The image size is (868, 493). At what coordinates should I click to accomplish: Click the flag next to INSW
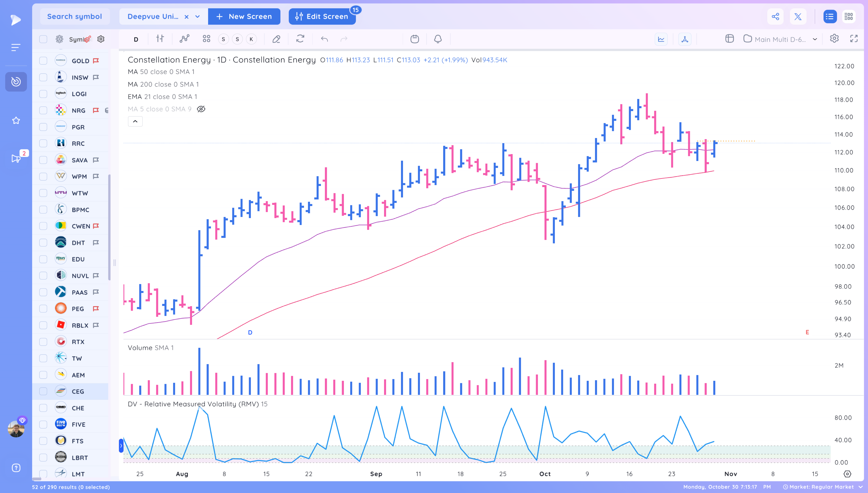(96, 77)
